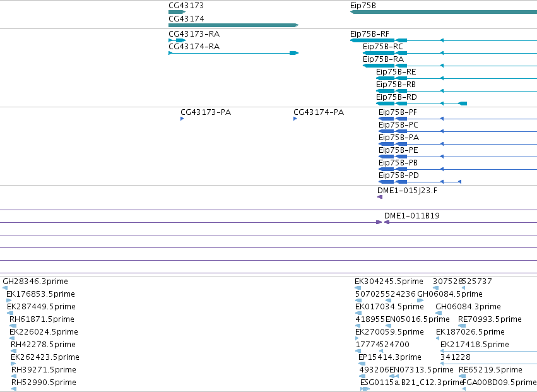
Task: Select the 307528 EST label
Action: coord(447,282)
